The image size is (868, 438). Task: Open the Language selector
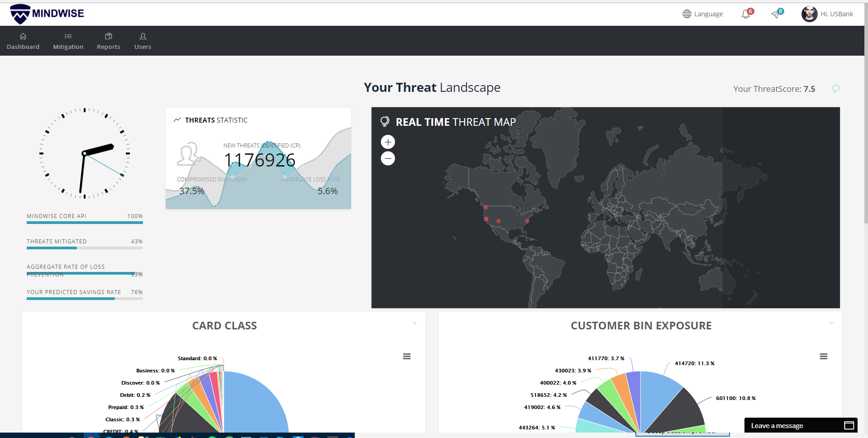click(x=702, y=14)
